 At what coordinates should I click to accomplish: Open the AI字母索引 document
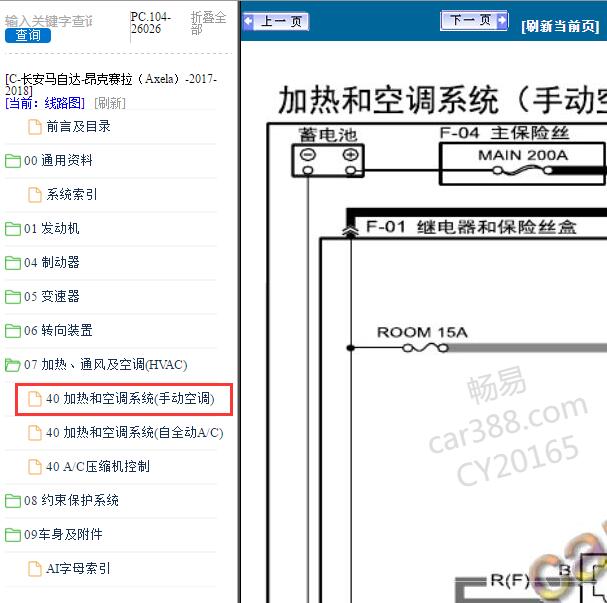(78, 569)
